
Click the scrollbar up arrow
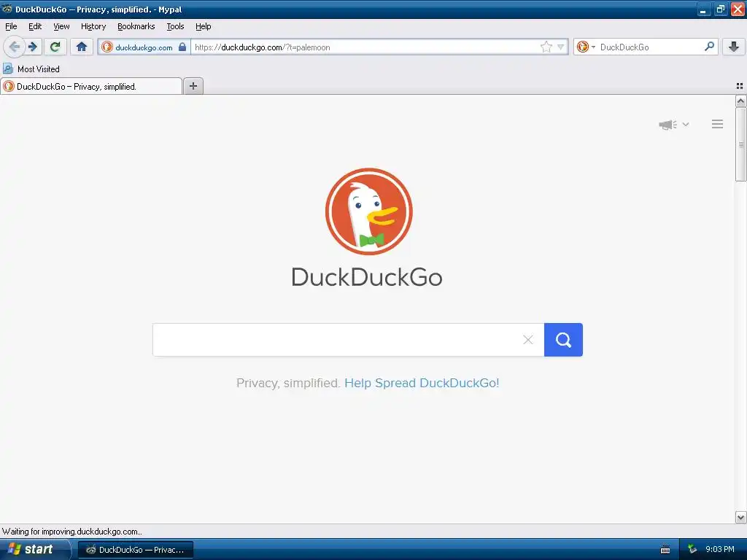click(741, 101)
